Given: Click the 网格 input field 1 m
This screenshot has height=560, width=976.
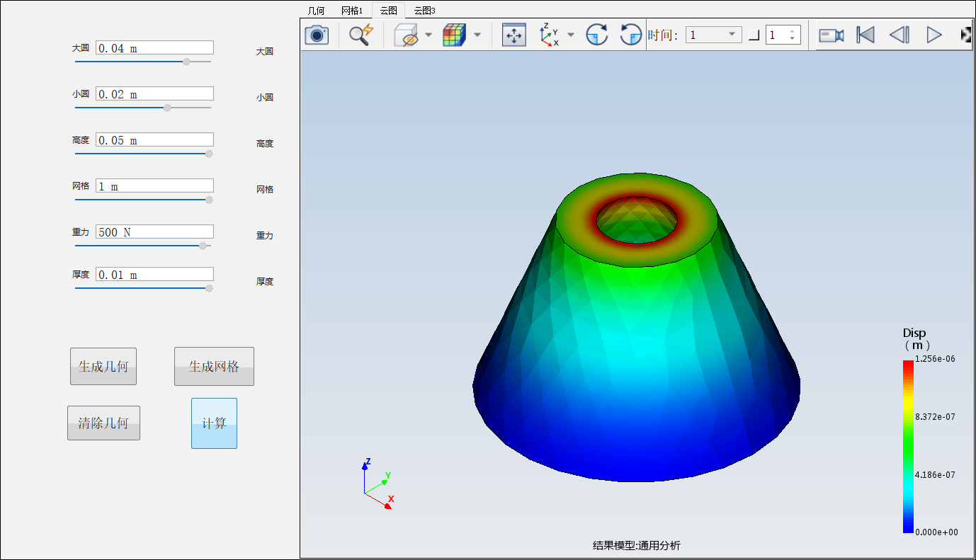Looking at the screenshot, I should coord(154,185).
